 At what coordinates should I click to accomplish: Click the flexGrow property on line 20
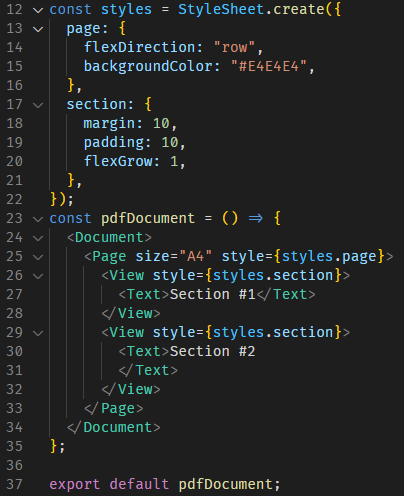click(x=118, y=161)
